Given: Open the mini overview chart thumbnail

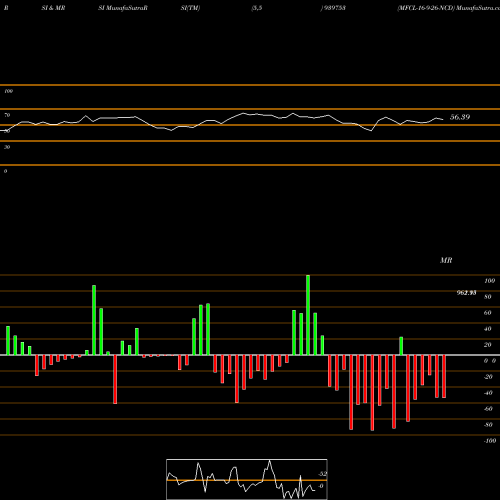Looking at the screenshot, I should (247, 479).
